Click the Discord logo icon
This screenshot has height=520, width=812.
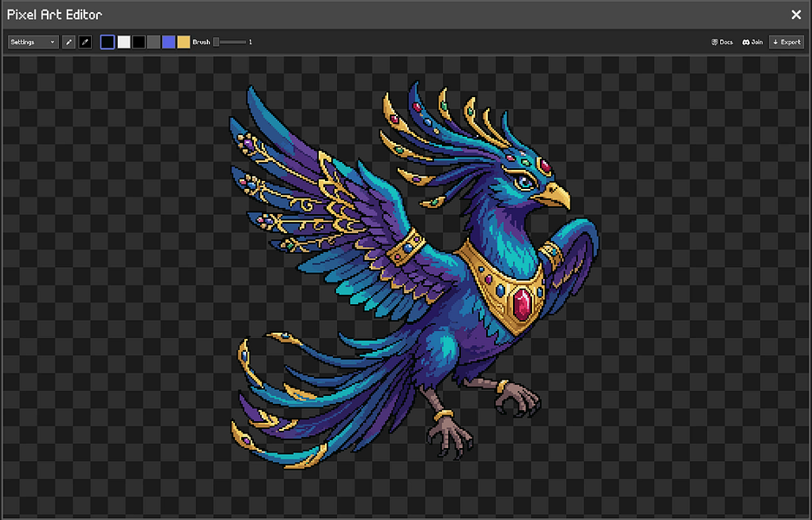click(x=746, y=42)
